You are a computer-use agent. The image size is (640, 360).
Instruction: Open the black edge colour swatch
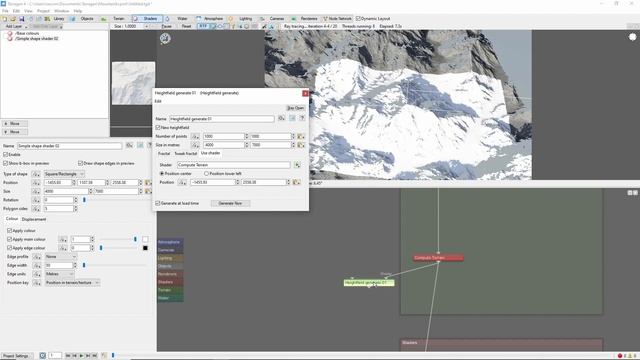click(x=145, y=248)
